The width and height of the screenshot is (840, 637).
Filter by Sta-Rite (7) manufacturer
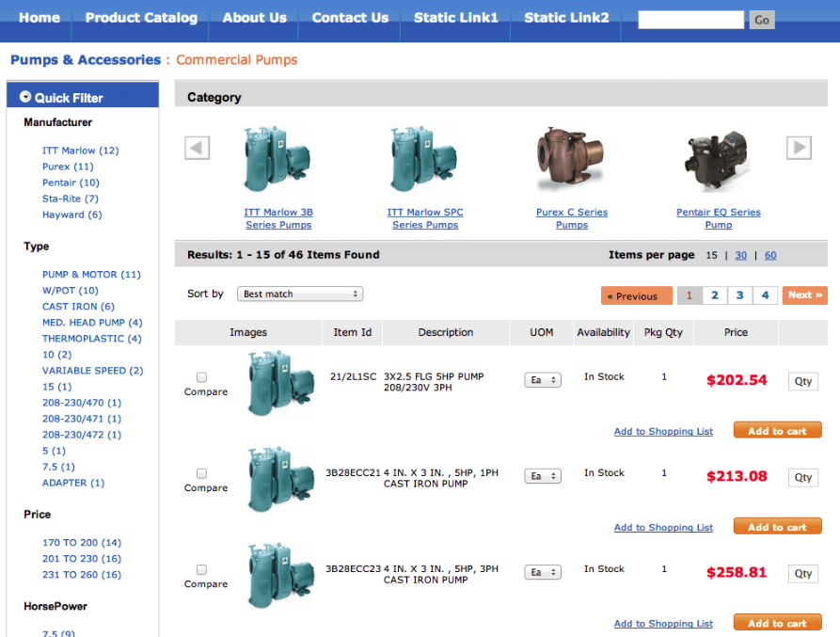click(71, 199)
